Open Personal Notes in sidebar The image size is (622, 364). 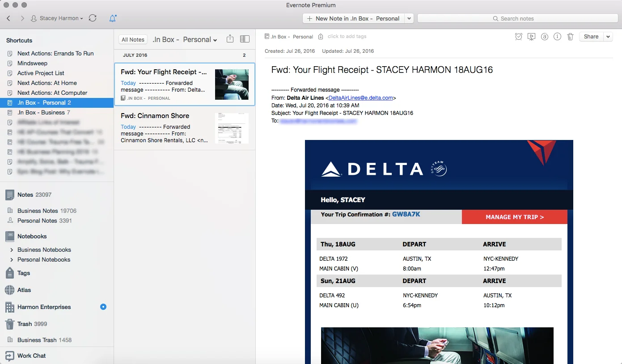pos(44,220)
